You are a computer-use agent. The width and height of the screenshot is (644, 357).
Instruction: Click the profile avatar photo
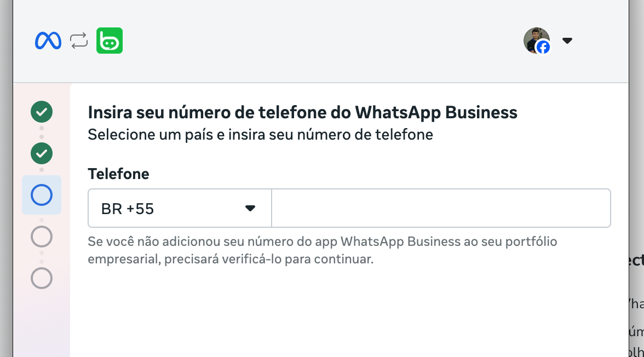[534, 38]
